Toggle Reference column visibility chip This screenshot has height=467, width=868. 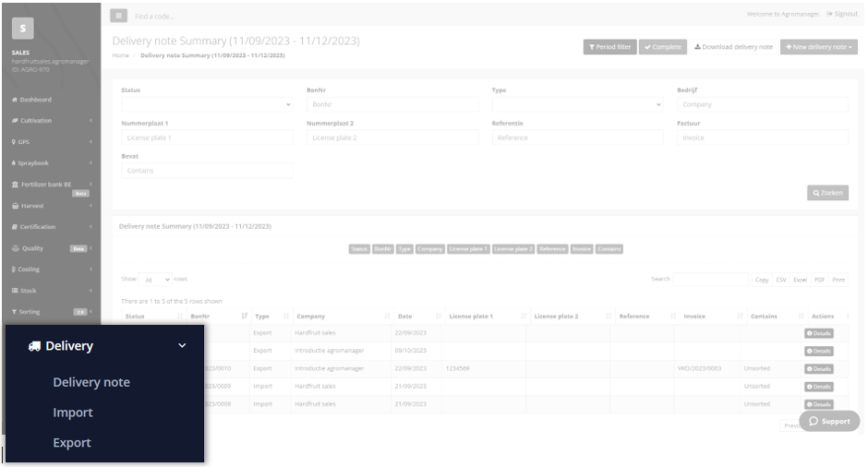pyautogui.click(x=552, y=249)
